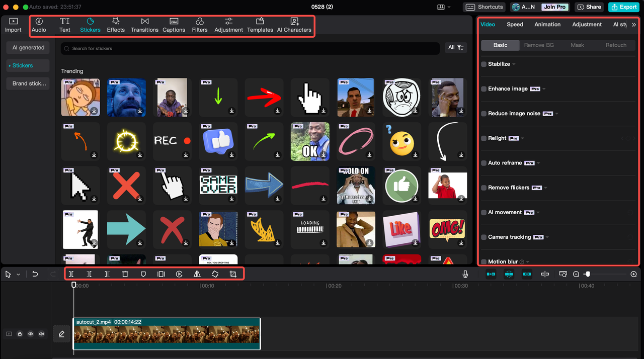Open the Filters panel

pos(200,25)
